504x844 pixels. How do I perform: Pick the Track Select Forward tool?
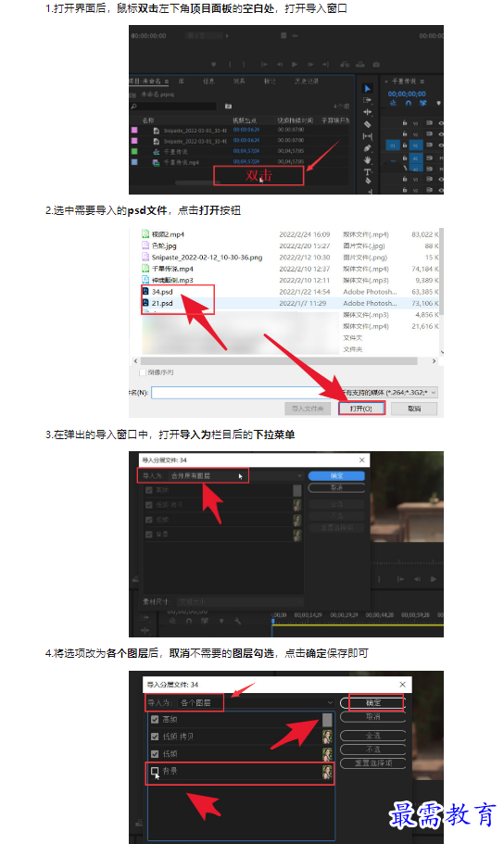368,100
